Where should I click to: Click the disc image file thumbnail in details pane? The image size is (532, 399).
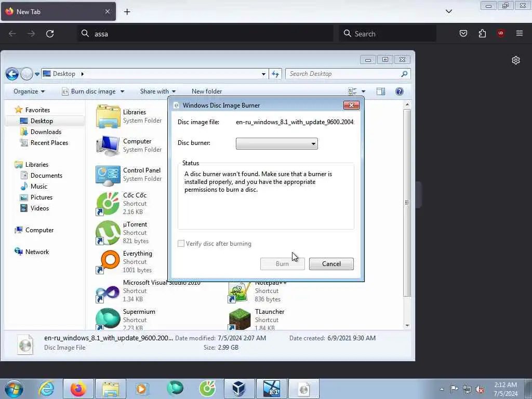tap(25, 344)
